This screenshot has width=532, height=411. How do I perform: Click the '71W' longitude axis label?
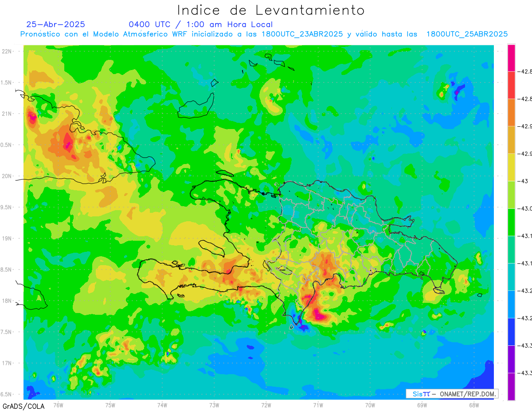tap(318, 405)
